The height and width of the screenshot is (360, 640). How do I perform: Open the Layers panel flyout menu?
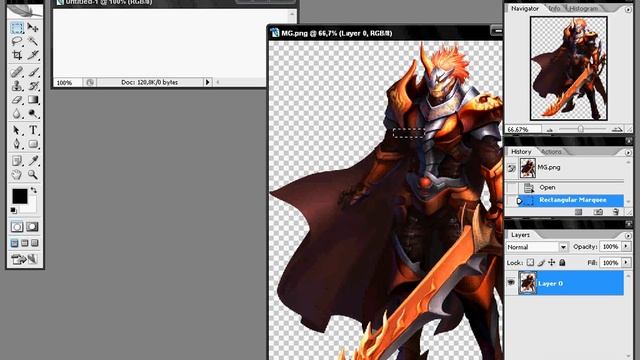click(628, 235)
